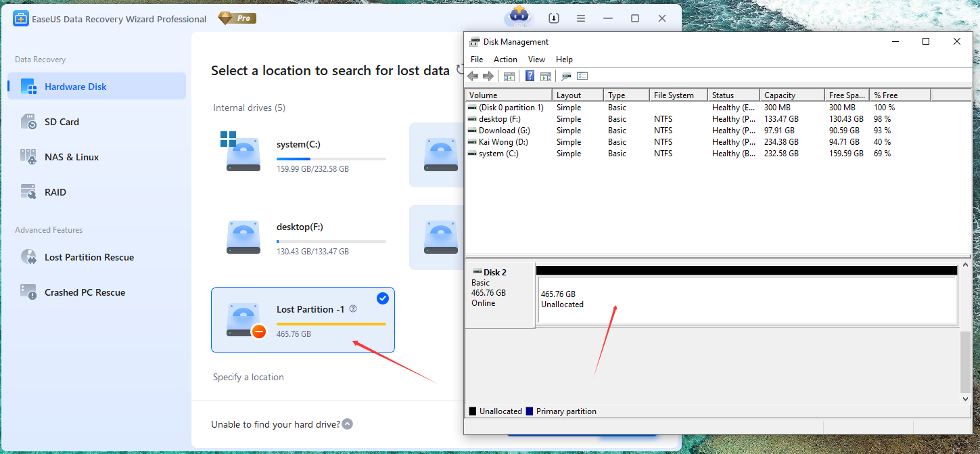Image resolution: width=980 pixels, height=454 pixels.
Task: Select NAS & Linux in the sidebar
Action: (x=71, y=157)
